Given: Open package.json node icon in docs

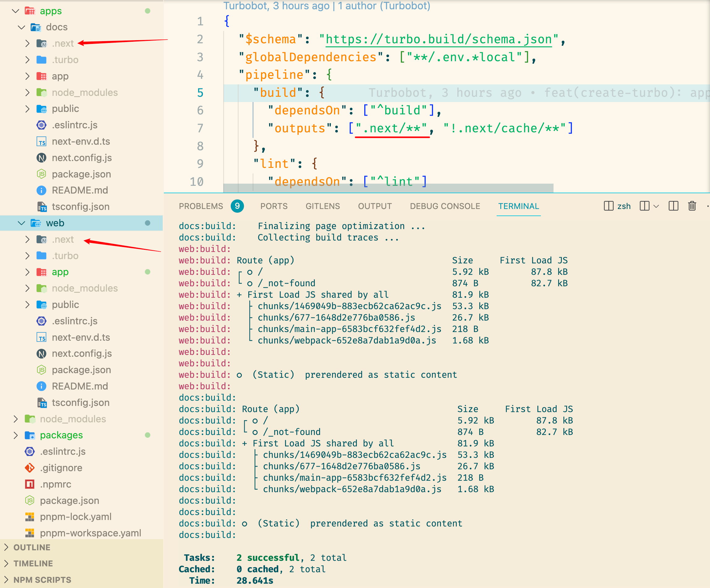Looking at the screenshot, I should coord(41,174).
